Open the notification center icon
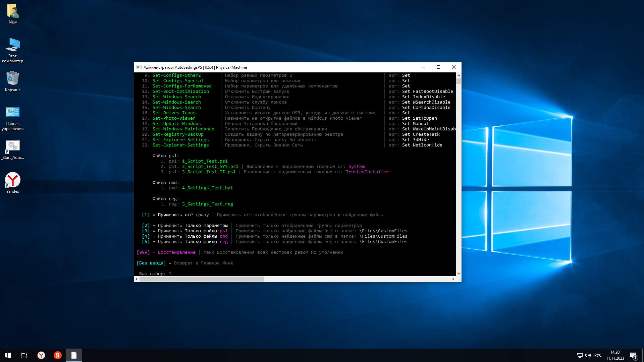The image size is (644, 362). (x=633, y=355)
